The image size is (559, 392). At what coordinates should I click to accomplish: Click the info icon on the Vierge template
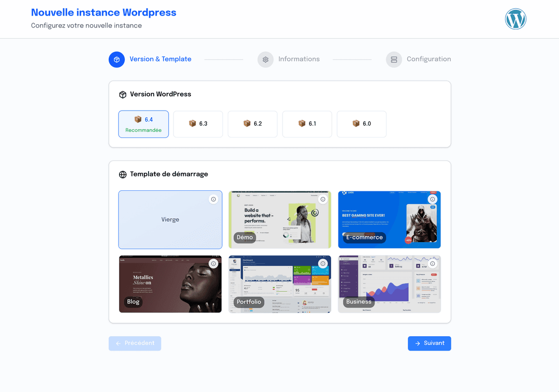(213, 199)
